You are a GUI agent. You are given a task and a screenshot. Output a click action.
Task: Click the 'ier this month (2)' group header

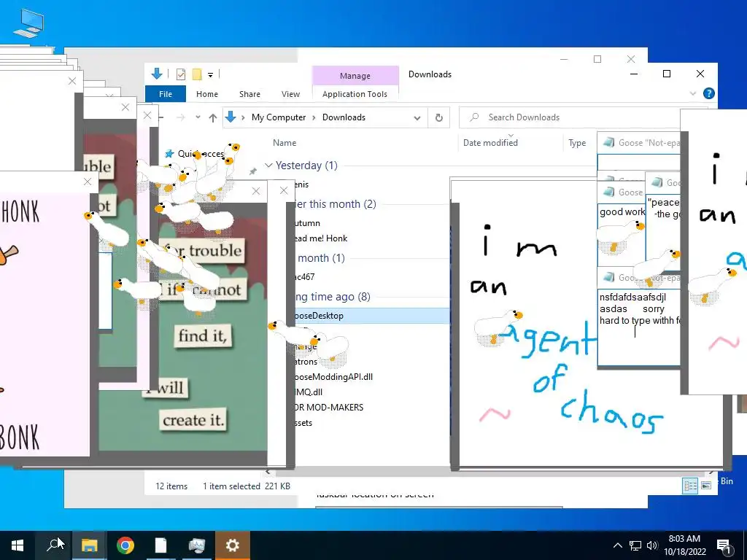click(335, 204)
